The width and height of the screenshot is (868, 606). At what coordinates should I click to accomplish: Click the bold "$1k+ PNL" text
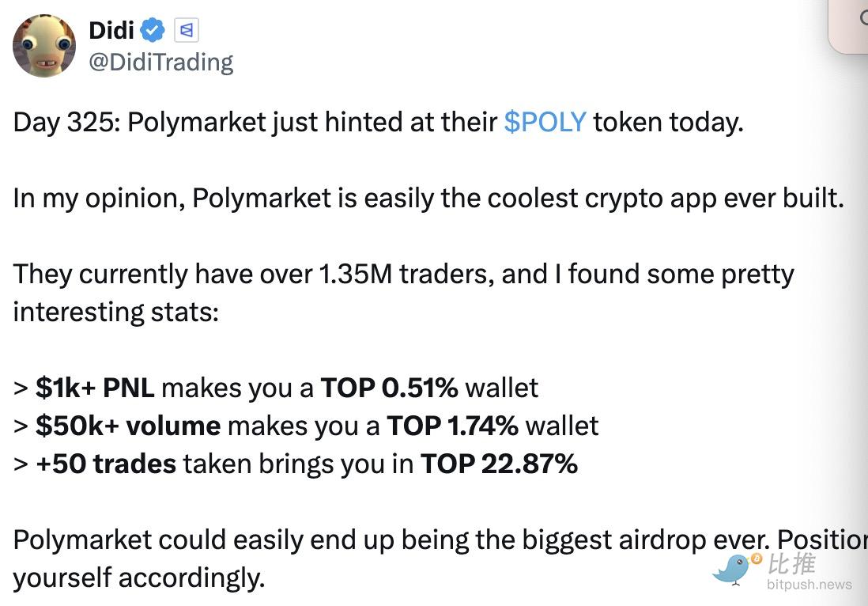pos(95,388)
